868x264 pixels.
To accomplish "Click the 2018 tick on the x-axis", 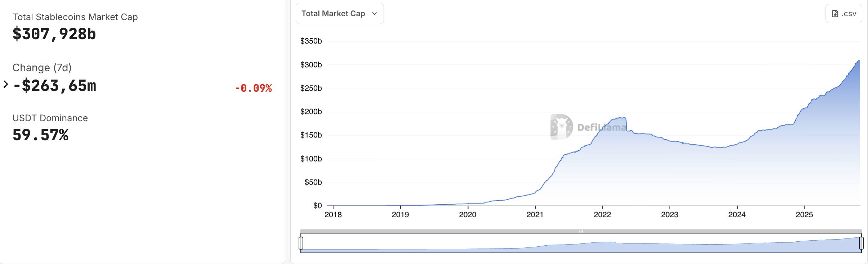I will (x=333, y=215).
